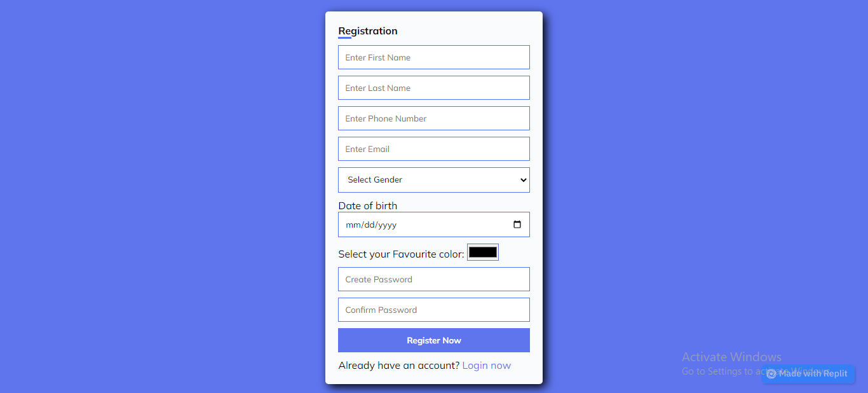Click the Made with Replit badge
Image resolution: width=868 pixels, height=393 pixels.
click(x=808, y=374)
